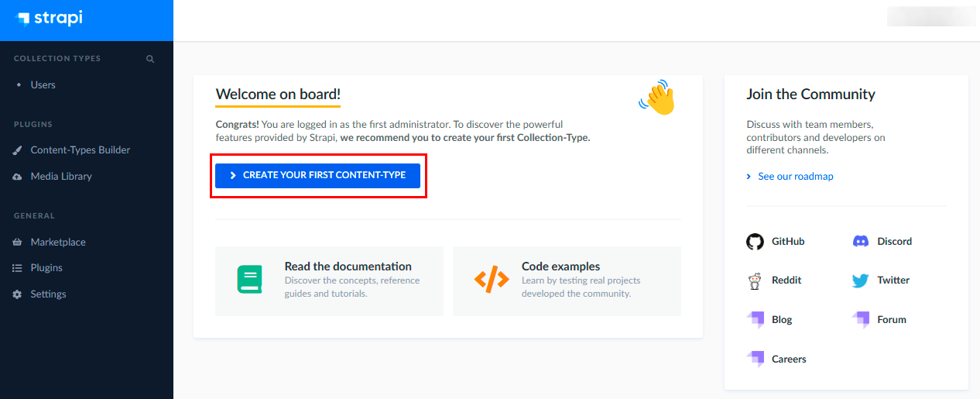Click the Reddit alien icon
The width and height of the screenshot is (980, 399).
[755, 280]
